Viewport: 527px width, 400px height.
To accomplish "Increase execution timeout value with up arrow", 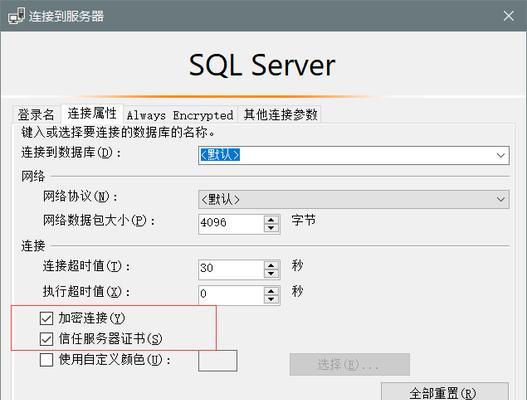I will coord(271,291).
